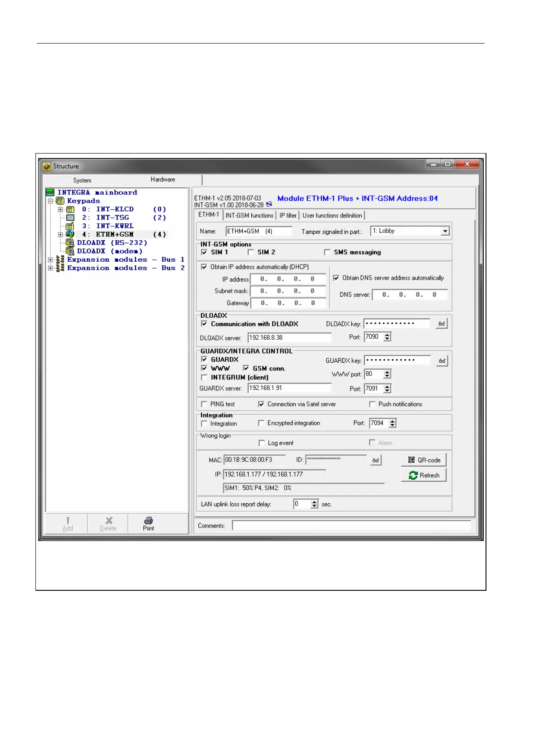
Task: Expand the INT-KLCD tree node
Action: pyautogui.click(x=61, y=210)
